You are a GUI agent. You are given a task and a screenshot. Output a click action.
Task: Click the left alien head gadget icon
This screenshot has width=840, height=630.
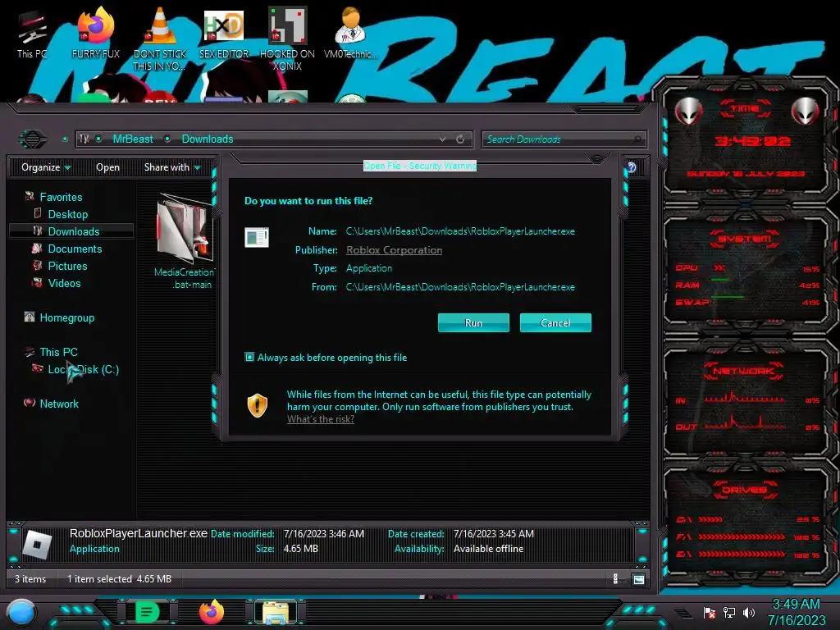[x=688, y=111]
